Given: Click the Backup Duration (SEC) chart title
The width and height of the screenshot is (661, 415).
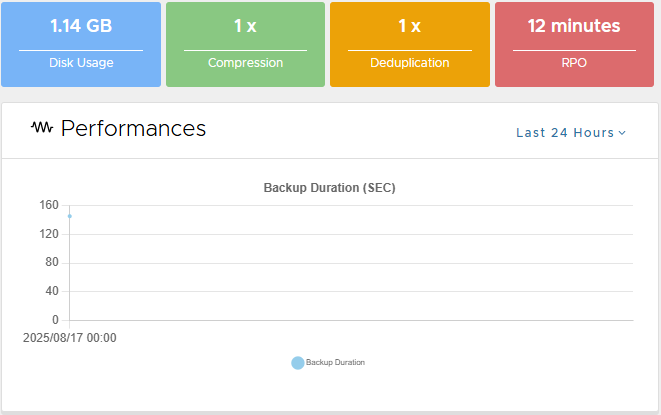Looking at the screenshot, I should coord(330,187).
